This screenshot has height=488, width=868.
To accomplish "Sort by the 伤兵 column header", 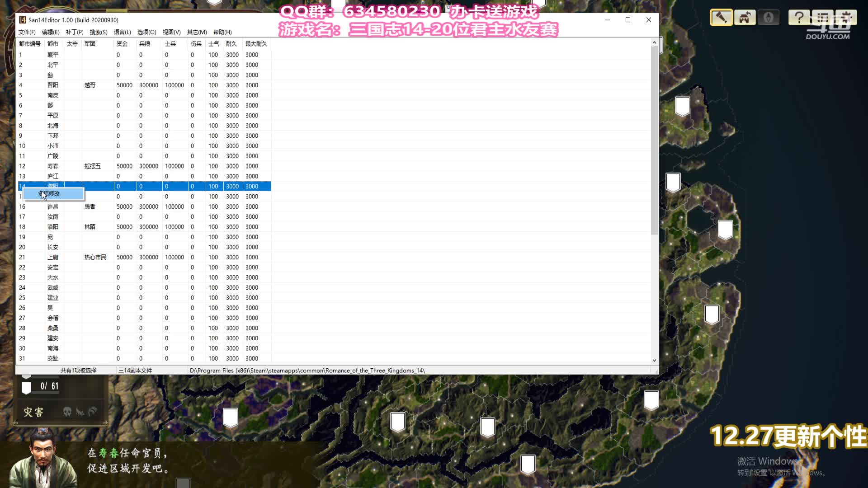I will click(x=196, y=44).
